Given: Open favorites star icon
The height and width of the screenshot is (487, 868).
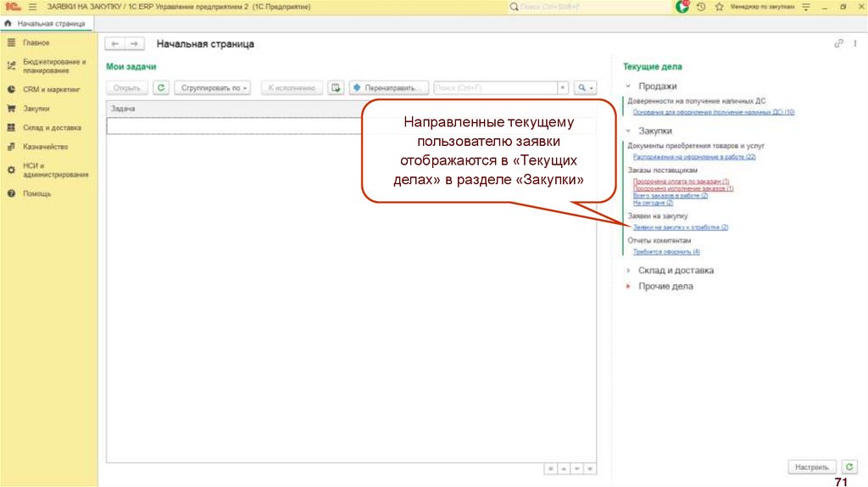Looking at the screenshot, I should click(x=719, y=7).
